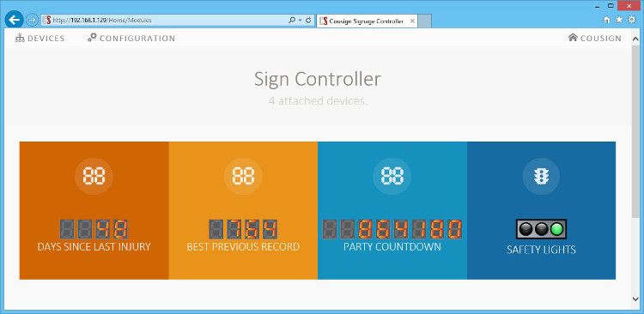Click the address bar URL field
The height and width of the screenshot is (314, 644).
coord(164,20)
